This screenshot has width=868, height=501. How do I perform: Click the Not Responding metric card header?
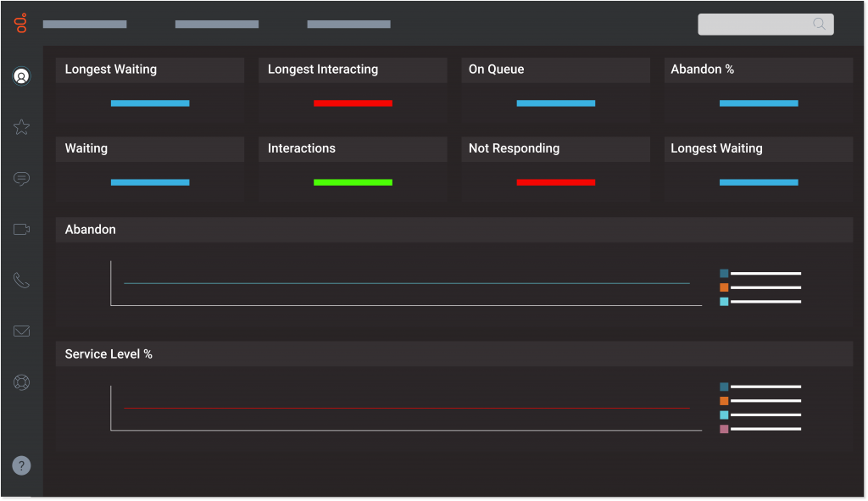(555, 148)
